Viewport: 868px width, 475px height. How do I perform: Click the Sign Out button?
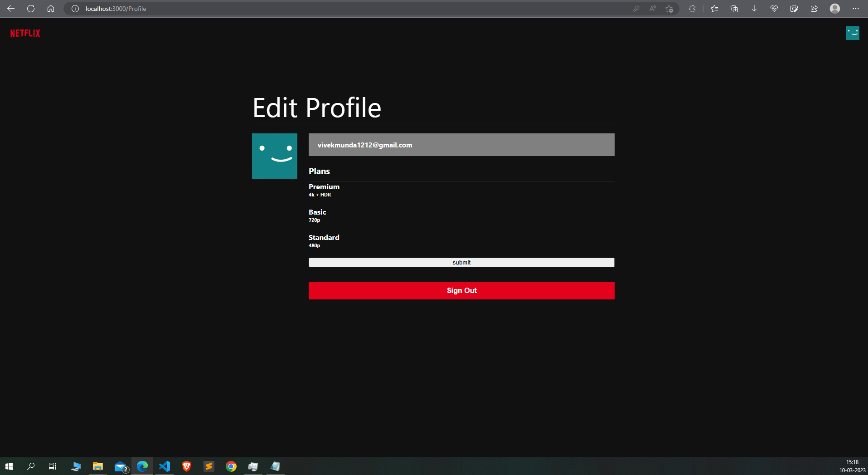[x=461, y=290]
